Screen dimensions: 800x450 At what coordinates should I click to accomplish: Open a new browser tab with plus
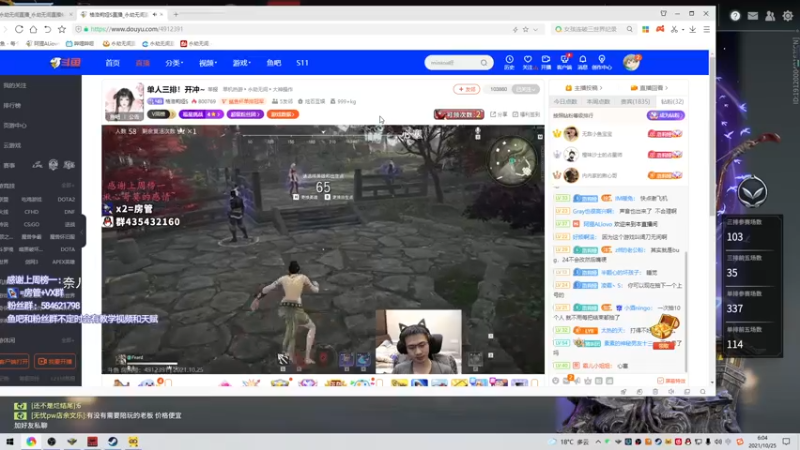(x=176, y=14)
